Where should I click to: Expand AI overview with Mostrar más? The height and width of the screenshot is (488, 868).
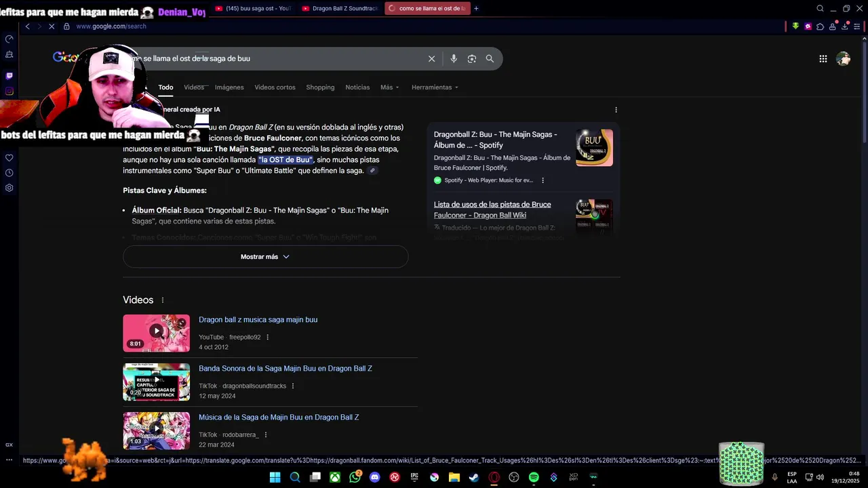point(265,257)
